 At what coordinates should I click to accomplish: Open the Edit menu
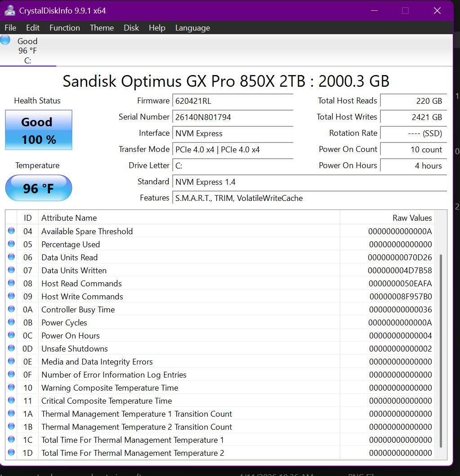(x=33, y=28)
